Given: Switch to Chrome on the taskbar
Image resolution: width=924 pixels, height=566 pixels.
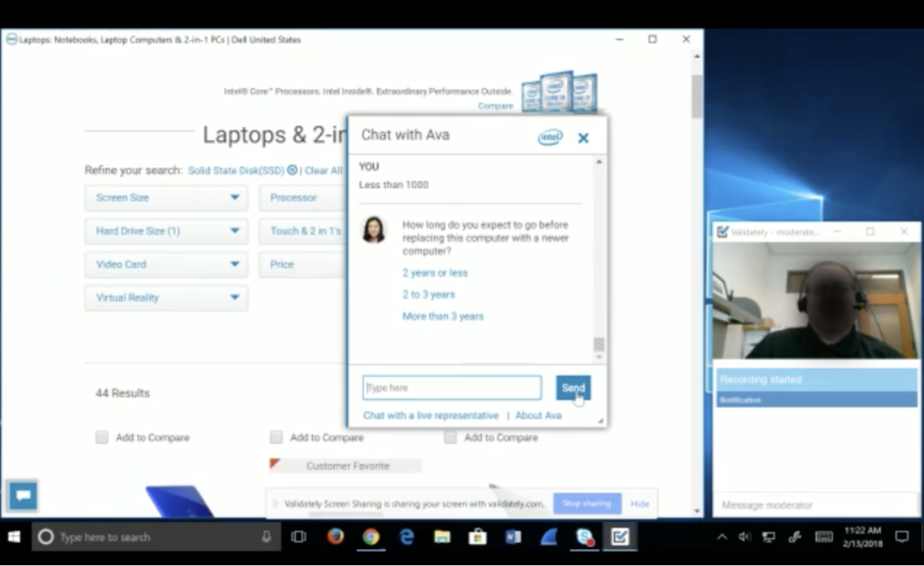Looking at the screenshot, I should (x=371, y=537).
